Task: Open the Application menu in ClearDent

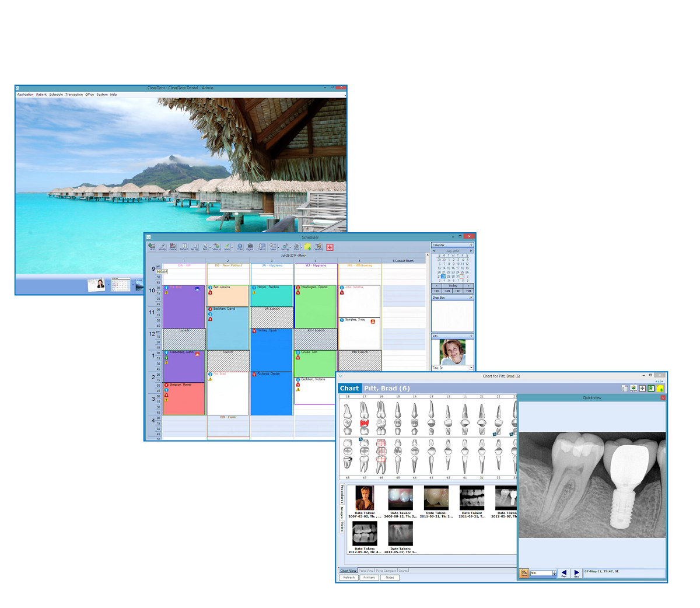Action: coord(25,94)
